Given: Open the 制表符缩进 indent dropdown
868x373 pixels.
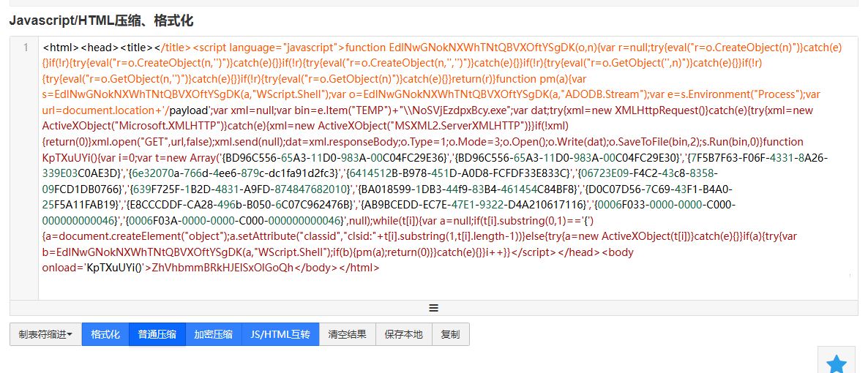Looking at the screenshot, I should coord(45,334).
